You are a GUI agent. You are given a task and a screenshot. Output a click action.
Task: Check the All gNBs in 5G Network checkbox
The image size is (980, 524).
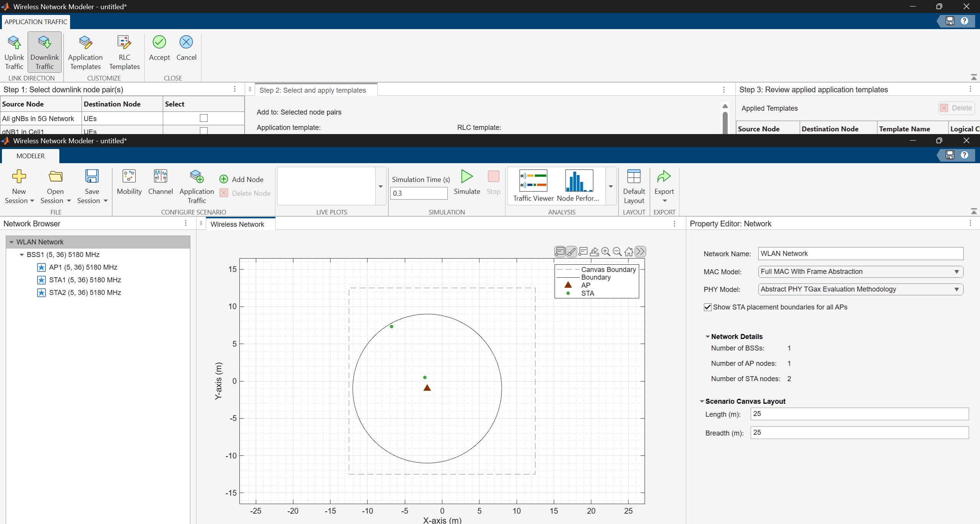click(x=204, y=118)
